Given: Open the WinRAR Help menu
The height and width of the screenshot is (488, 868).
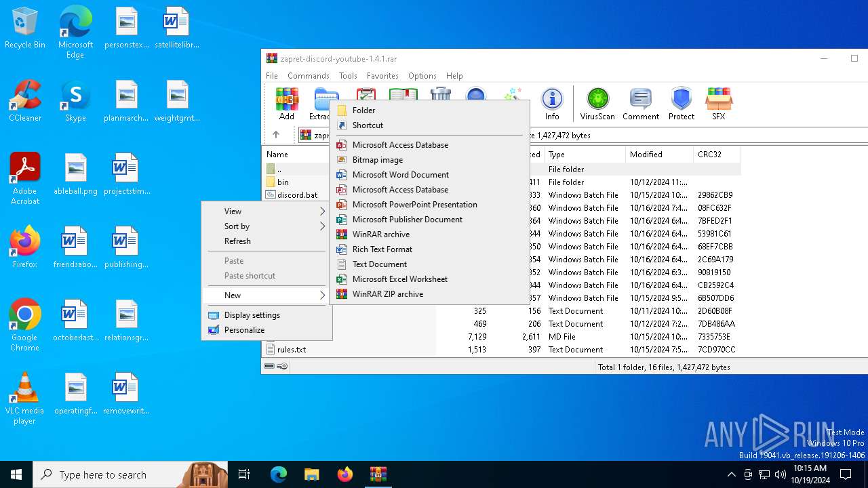Looking at the screenshot, I should (x=454, y=76).
